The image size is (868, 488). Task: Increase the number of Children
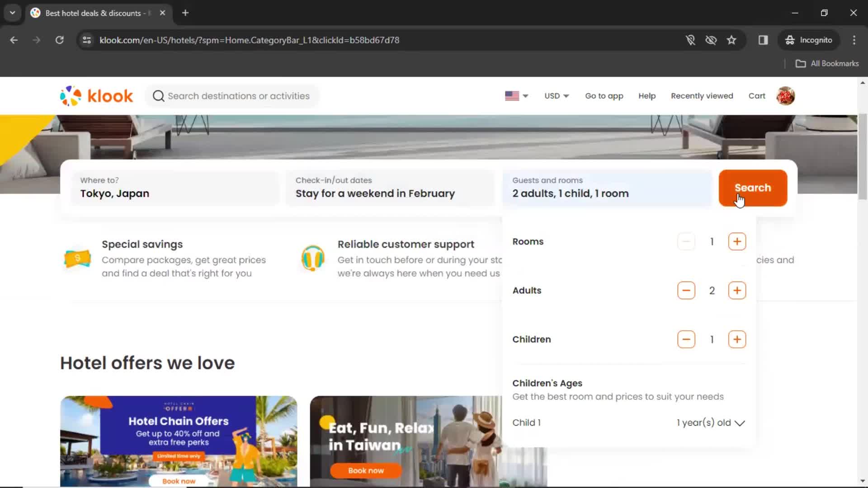pos(737,339)
